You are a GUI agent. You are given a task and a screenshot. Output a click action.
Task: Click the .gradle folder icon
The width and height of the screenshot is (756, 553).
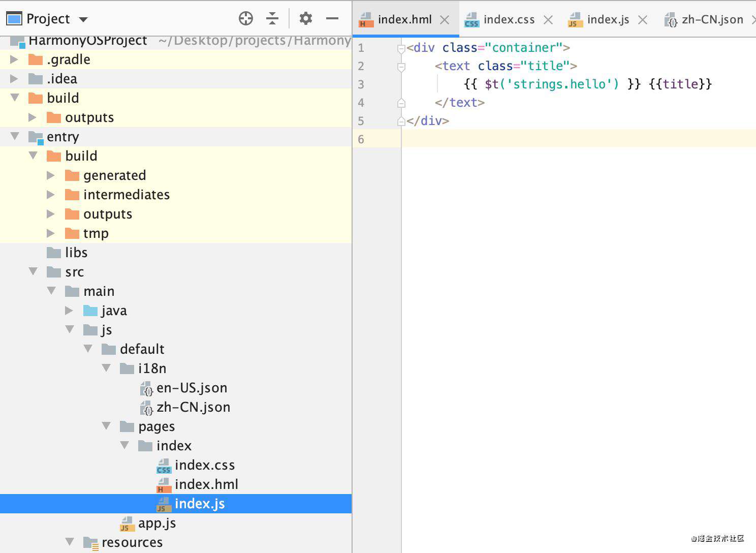coord(36,59)
